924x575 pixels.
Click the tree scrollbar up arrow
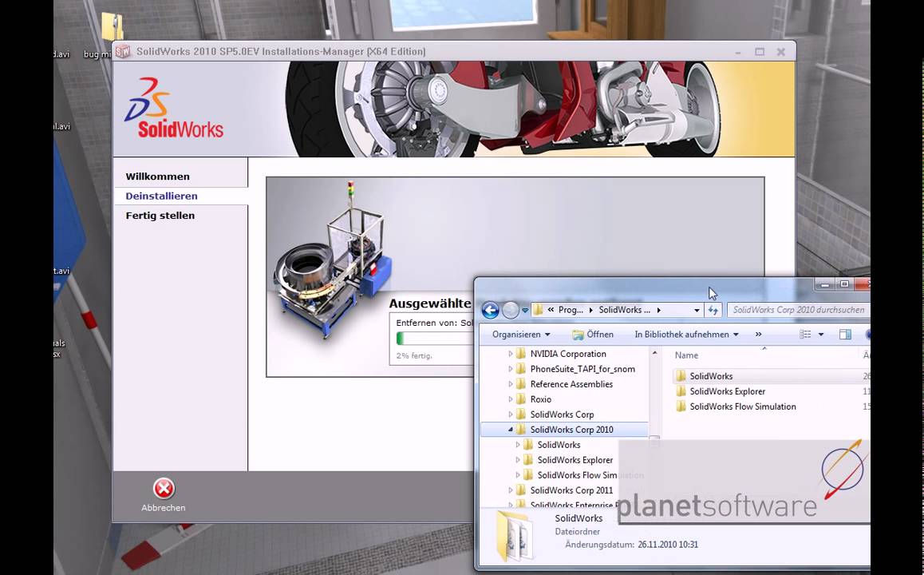[x=654, y=353]
